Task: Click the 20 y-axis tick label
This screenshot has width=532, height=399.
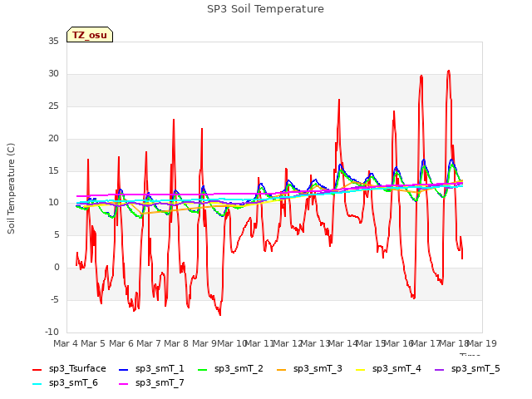Action: coord(53,139)
